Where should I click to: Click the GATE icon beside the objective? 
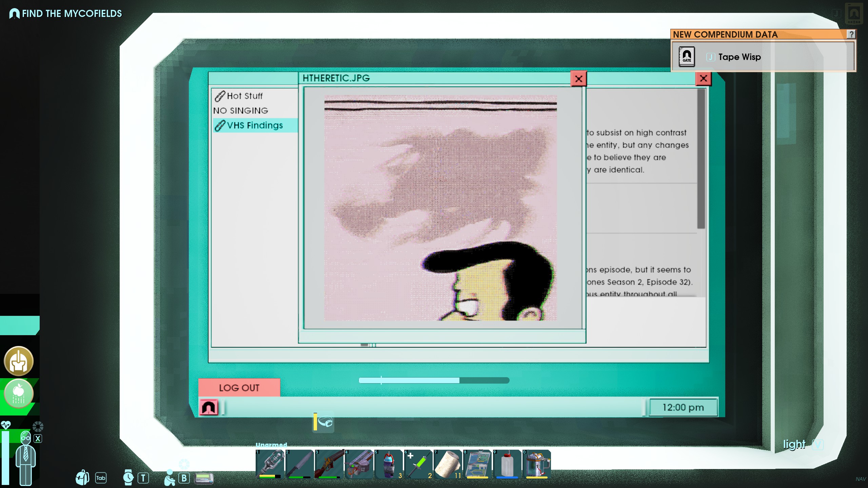(x=14, y=14)
